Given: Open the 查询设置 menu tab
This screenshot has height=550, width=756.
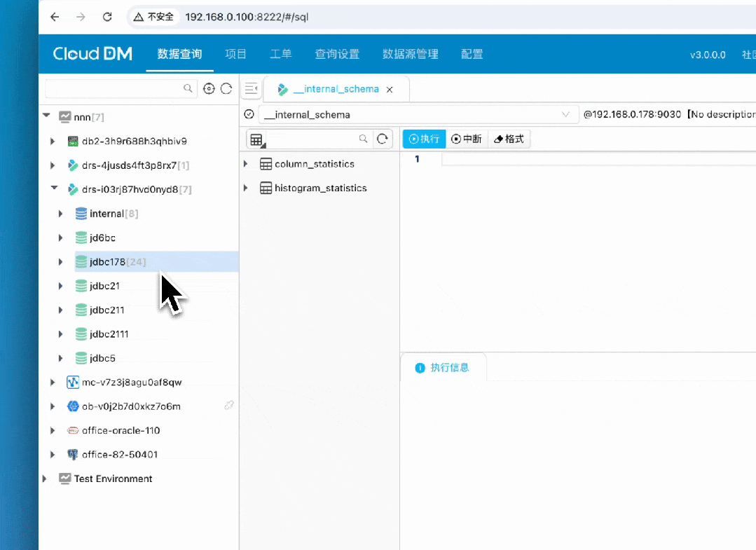Looking at the screenshot, I should [x=337, y=54].
